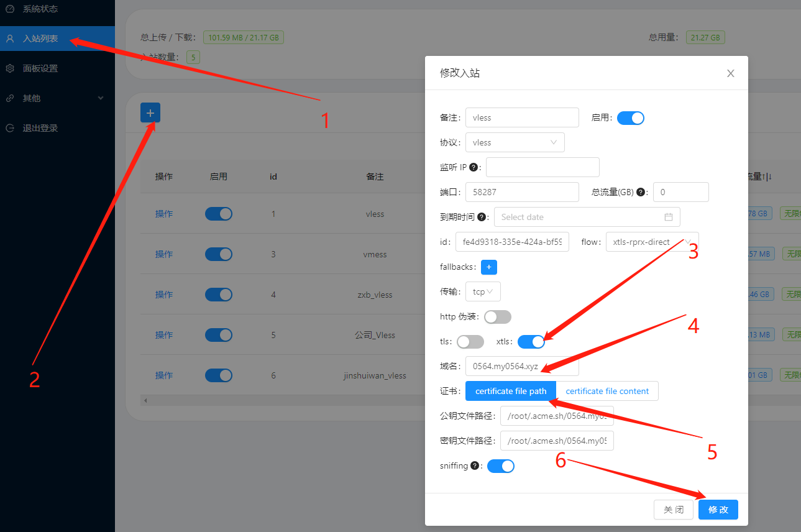
Task: Open 操作 for the jinshuiwan_vless row
Action: pyautogui.click(x=163, y=375)
